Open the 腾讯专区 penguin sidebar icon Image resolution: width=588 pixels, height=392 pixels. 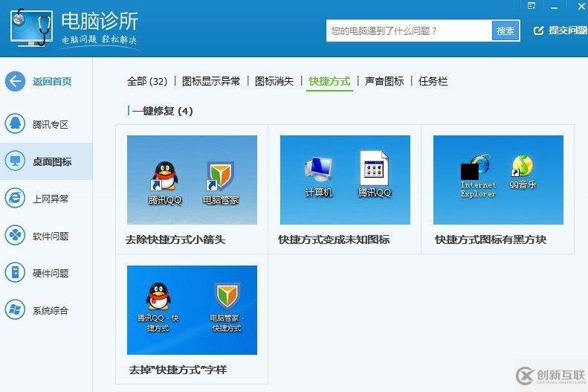pyautogui.click(x=15, y=123)
